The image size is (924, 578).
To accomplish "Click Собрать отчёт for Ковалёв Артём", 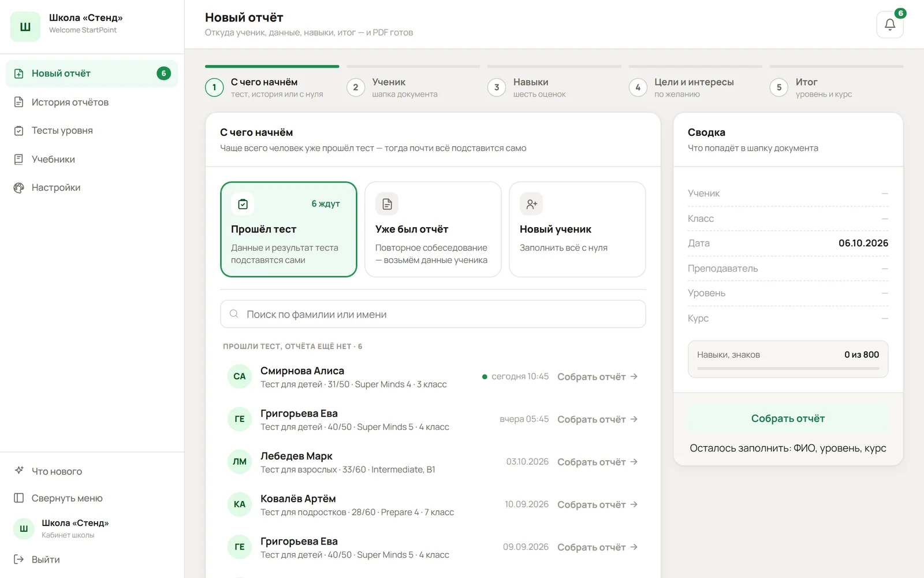I will pyautogui.click(x=597, y=505).
